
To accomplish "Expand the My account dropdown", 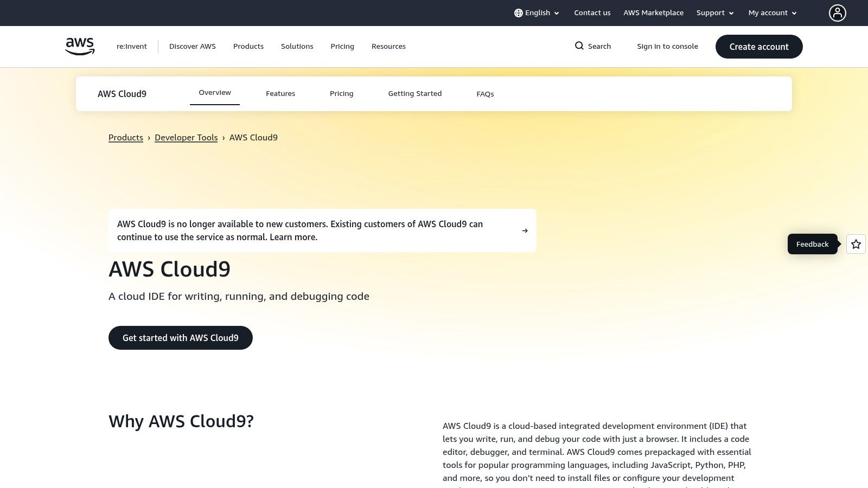I will point(771,12).
